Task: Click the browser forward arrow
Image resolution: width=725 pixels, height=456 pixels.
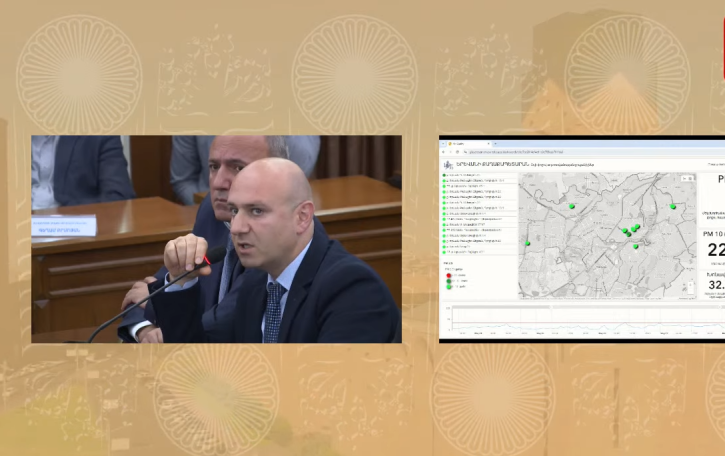Action: (450, 152)
